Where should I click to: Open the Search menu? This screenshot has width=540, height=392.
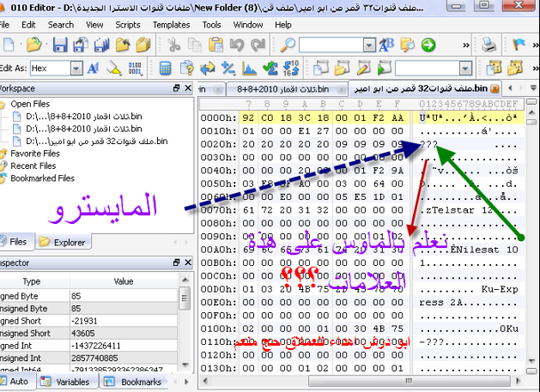tap(61, 25)
